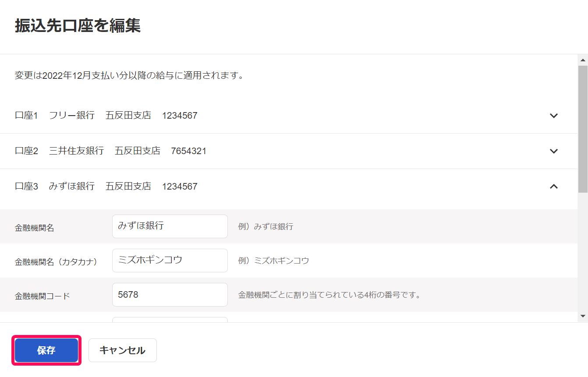Expand 口座2 三井住友銀行 chevron
Screen dimensions: 588x377
click(554, 151)
